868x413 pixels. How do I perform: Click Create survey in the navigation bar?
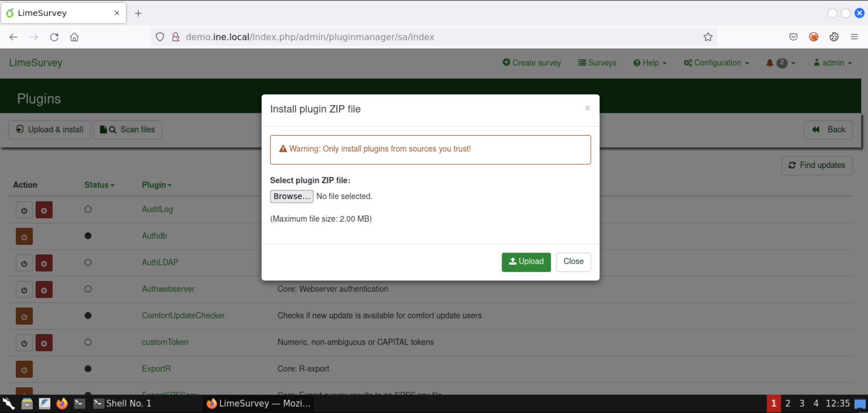point(532,63)
